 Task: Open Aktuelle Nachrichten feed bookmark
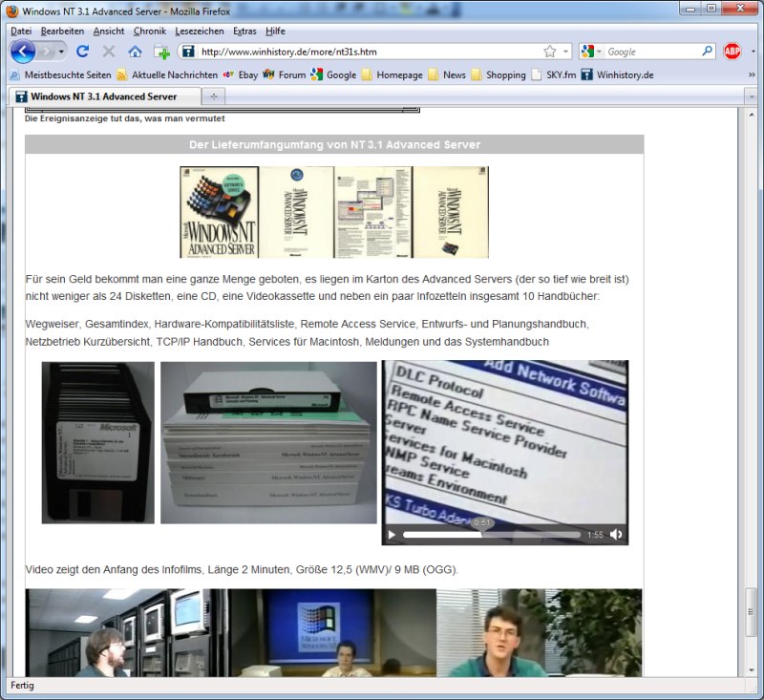167,75
